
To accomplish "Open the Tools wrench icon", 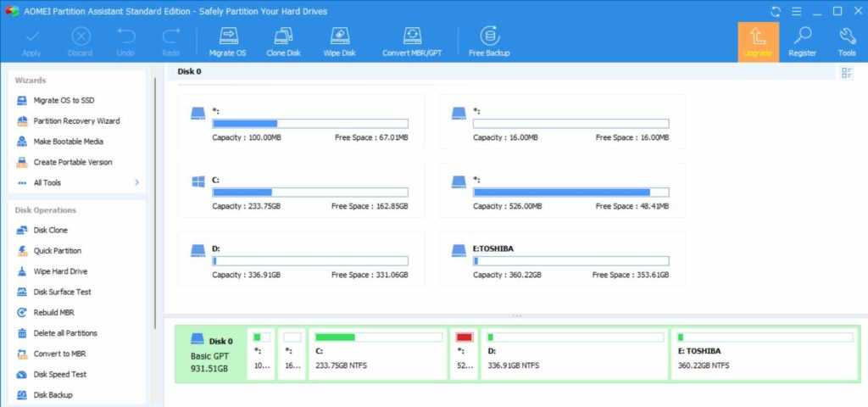I will click(x=847, y=42).
